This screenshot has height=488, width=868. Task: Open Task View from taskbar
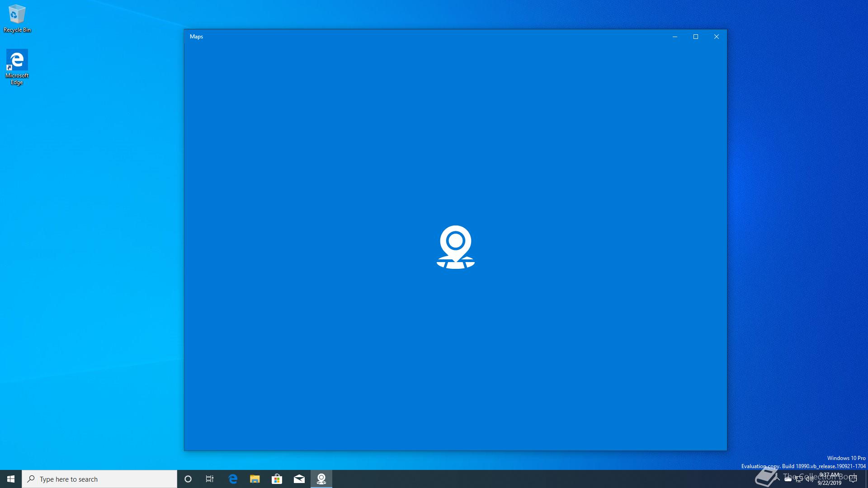[x=210, y=479]
